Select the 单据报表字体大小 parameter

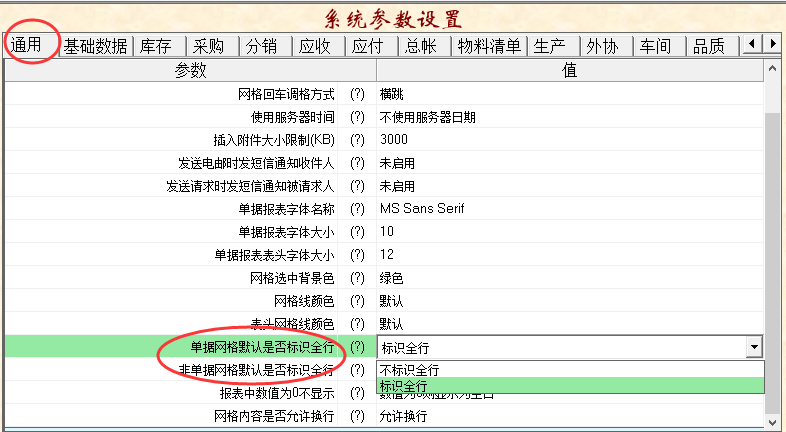click(x=286, y=232)
